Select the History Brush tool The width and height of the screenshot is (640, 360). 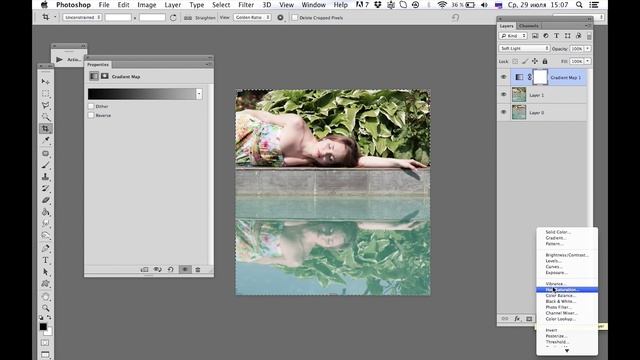pyautogui.click(x=45, y=189)
